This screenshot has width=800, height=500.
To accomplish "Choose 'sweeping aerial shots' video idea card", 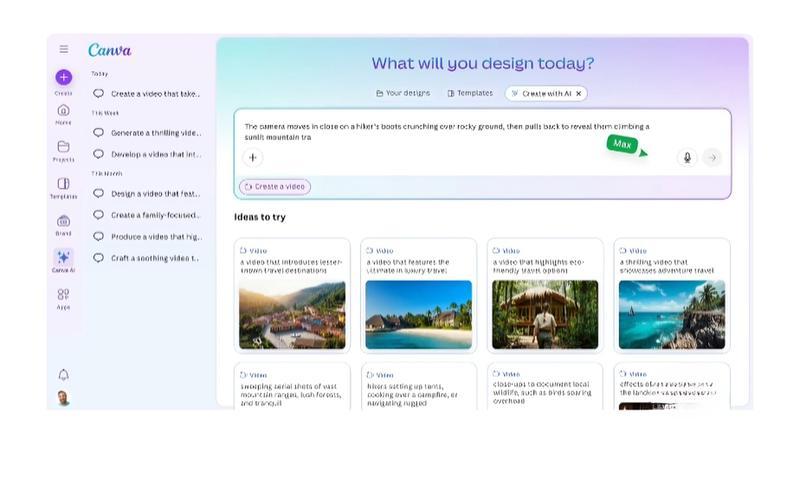I will tap(292, 387).
